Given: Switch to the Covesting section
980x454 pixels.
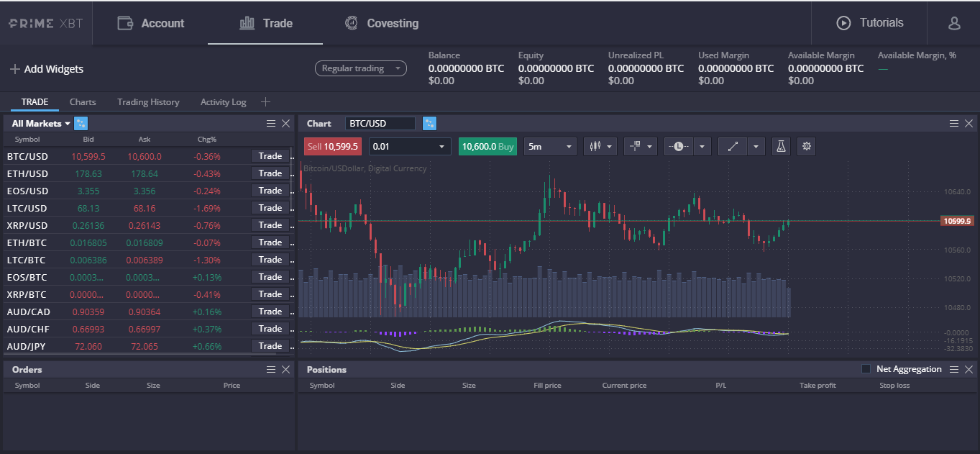Looking at the screenshot, I should (x=381, y=22).
